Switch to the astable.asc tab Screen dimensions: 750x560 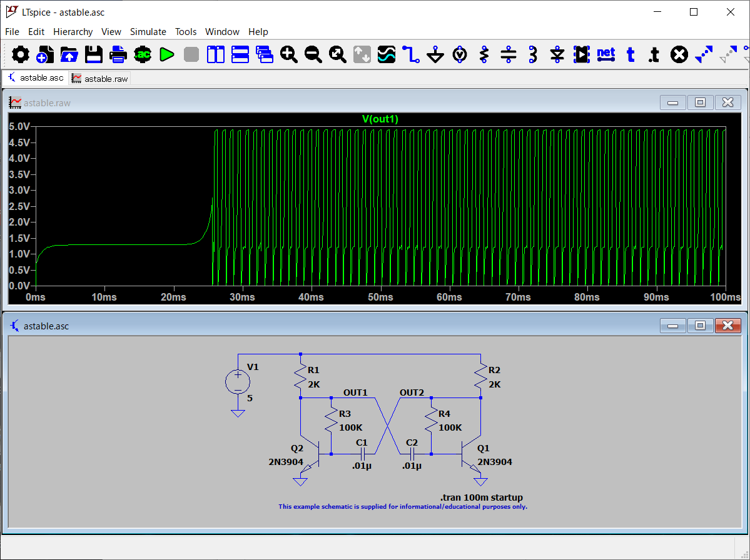pos(36,78)
